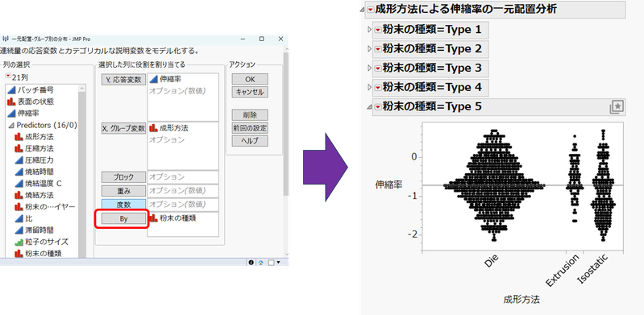Viewport: 644px width, 315px height.
Task: Click the 成形方法 X axis title
Action: coord(521,300)
